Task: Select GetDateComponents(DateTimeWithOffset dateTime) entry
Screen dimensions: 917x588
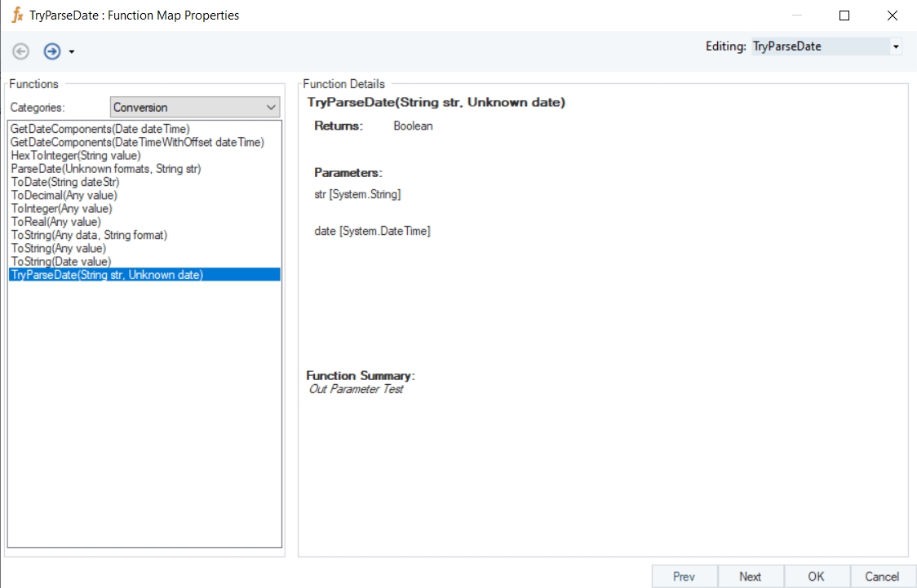Action: click(x=137, y=142)
